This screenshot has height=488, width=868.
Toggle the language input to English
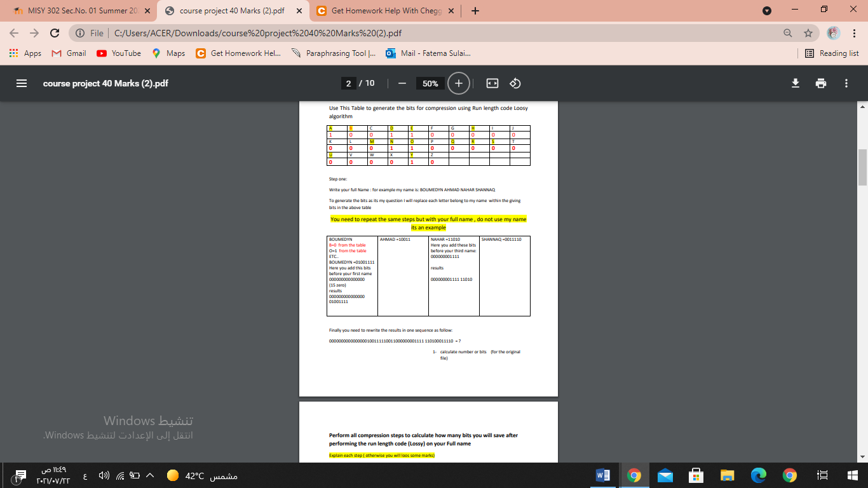pyautogui.click(x=85, y=475)
